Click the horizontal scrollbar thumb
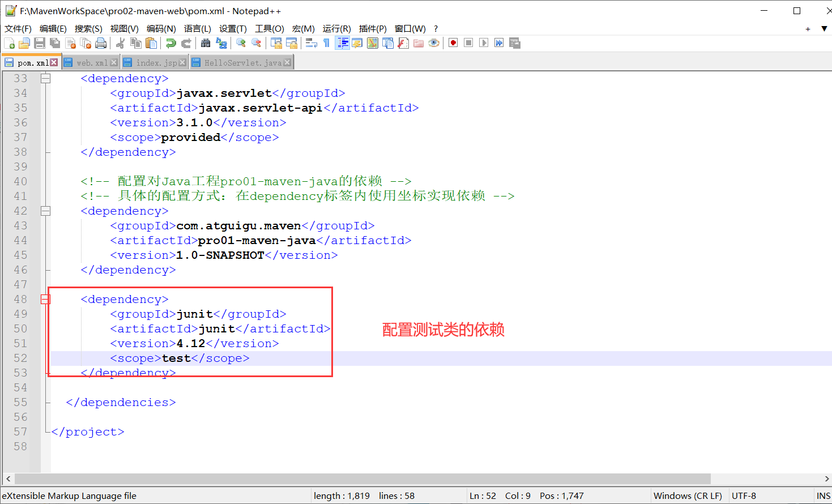This screenshot has width=832, height=504. point(362,479)
